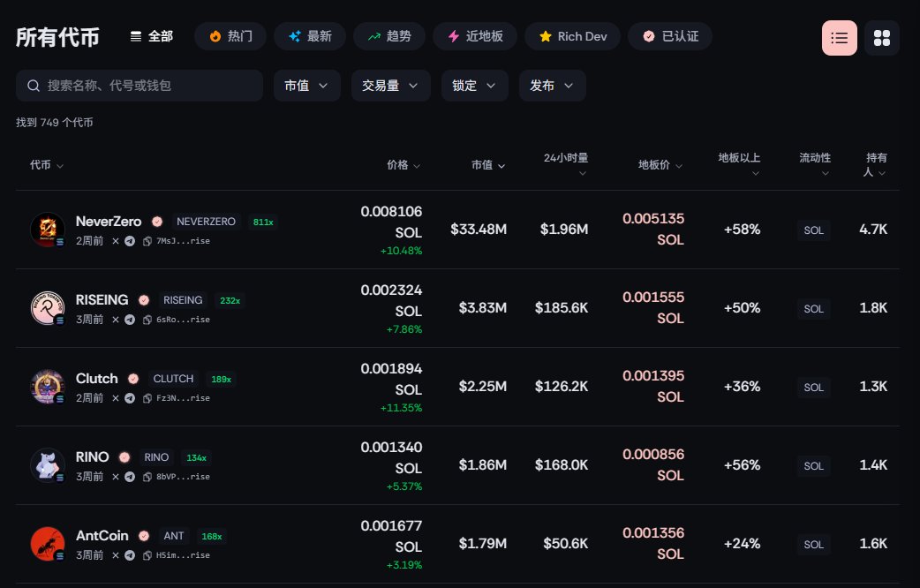Viewport: 920px width, 588px height.
Task: Open RISEING token name link
Action: pos(102,300)
